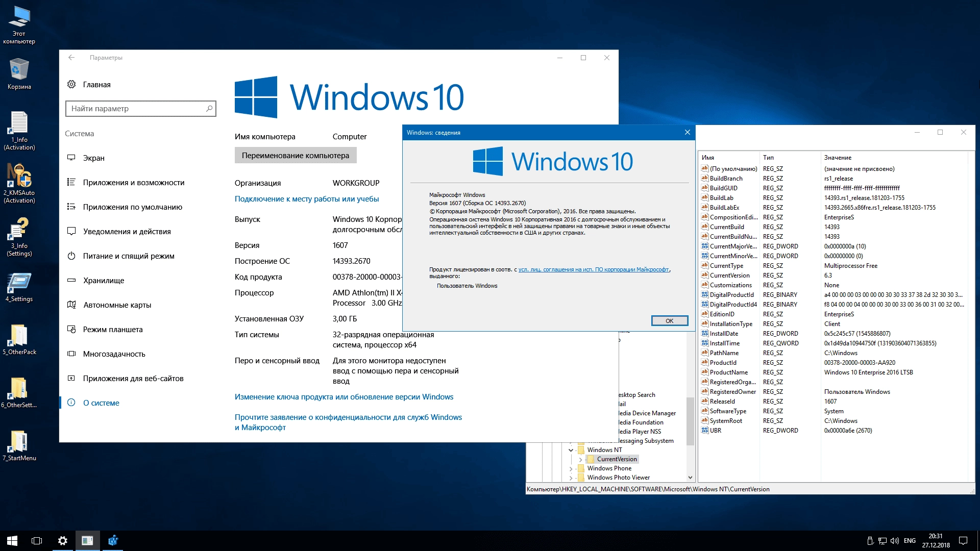Screen dimensions: 980x551
Task: Select the ReleaseId registry value
Action: (x=722, y=402)
